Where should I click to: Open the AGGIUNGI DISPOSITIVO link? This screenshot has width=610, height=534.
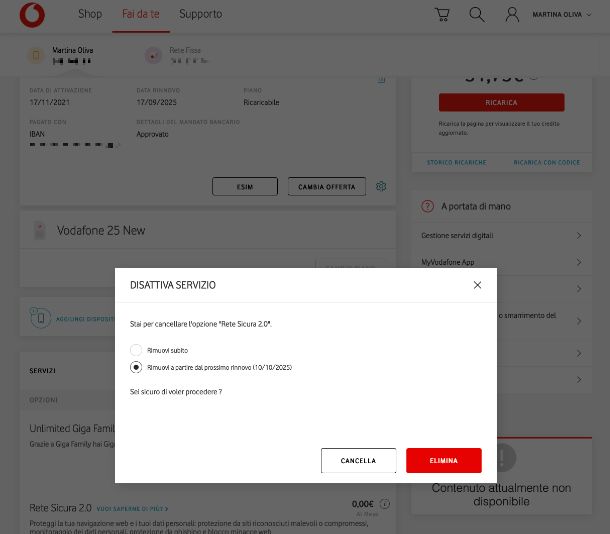click(x=85, y=319)
